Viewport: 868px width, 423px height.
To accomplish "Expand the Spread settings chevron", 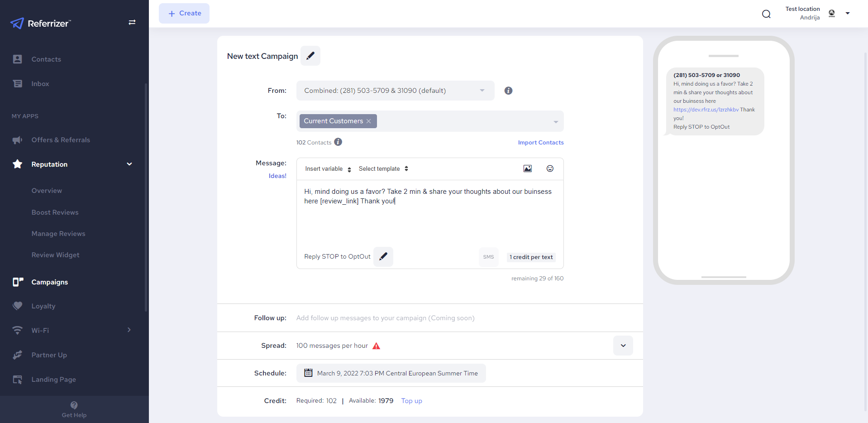I will tap(623, 346).
